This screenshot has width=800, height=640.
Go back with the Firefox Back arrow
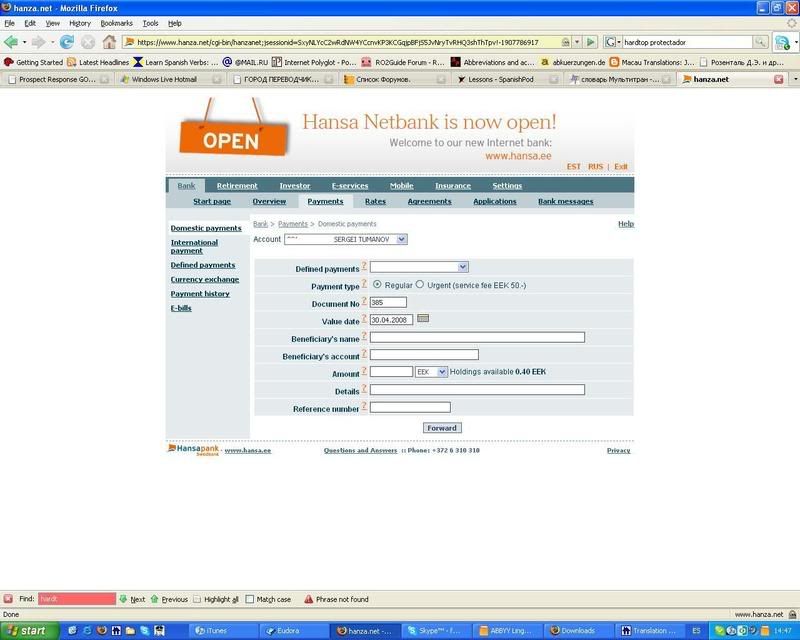point(11,42)
